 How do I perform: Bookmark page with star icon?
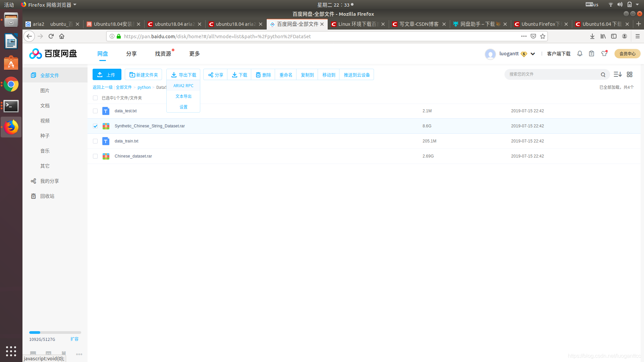point(543,36)
